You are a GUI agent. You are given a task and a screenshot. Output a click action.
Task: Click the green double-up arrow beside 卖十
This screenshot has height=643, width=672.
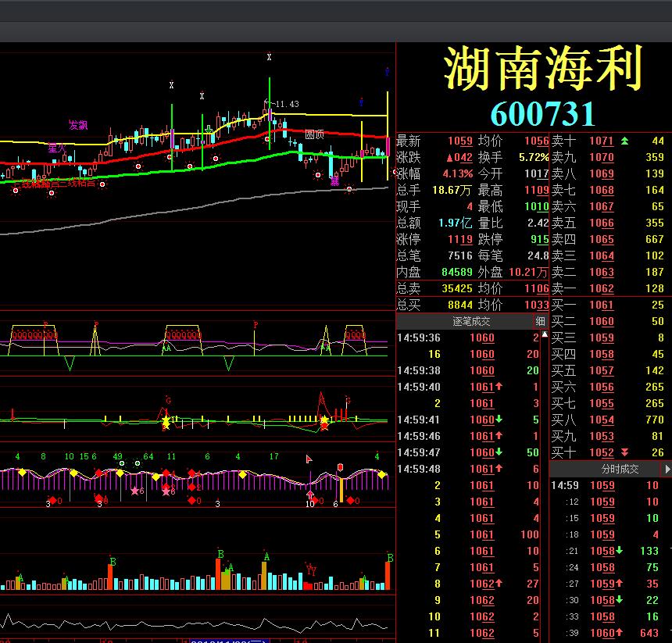pos(624,141)
